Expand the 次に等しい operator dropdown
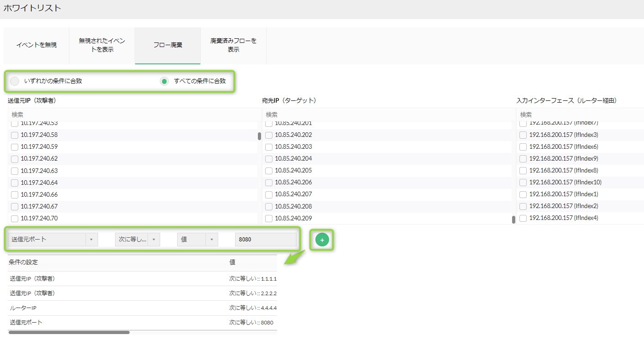Viewport: 644px width, 350px height. (137, 240)
